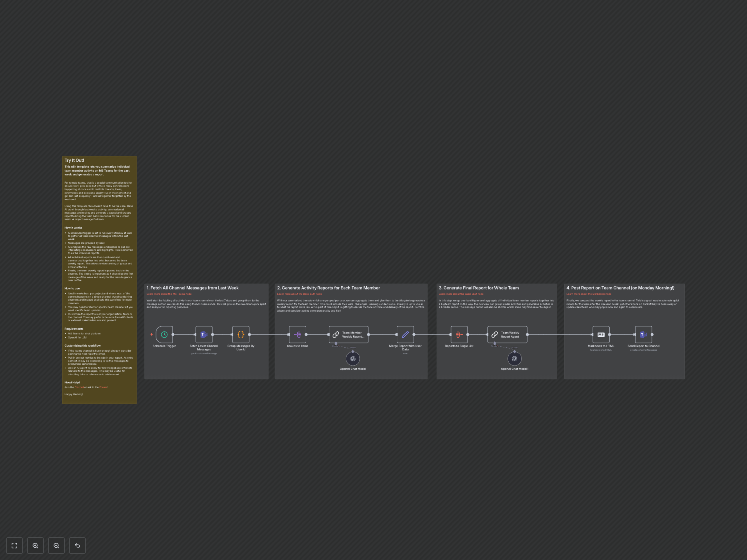Open the Markdown to HTML node
This screenshot has height=560, width=747.
click(601, 334)
